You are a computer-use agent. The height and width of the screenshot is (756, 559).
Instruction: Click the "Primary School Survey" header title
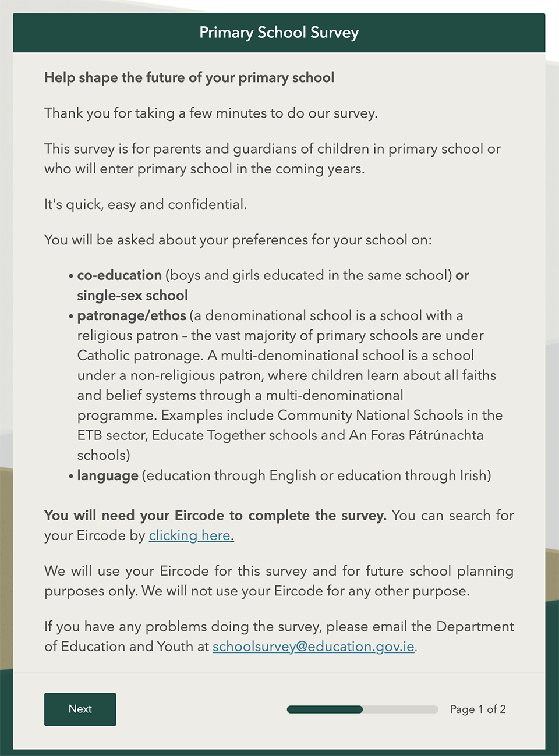coord(279,33)
